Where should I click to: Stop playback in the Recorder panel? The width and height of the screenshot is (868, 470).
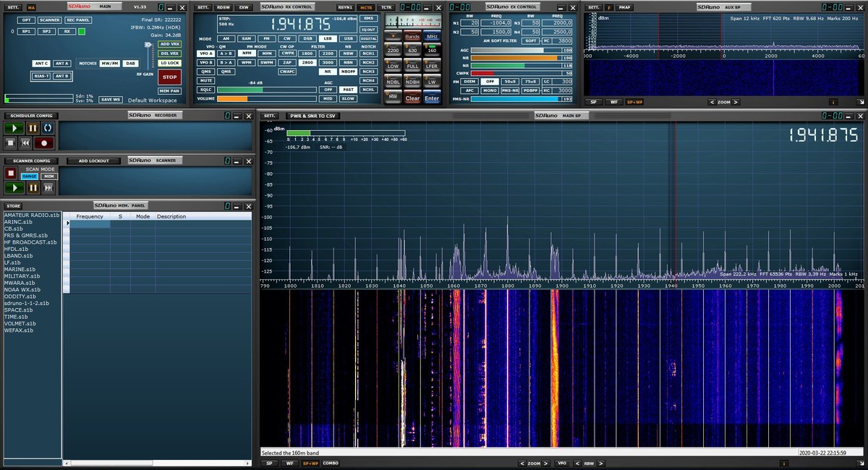pos(12,143)
